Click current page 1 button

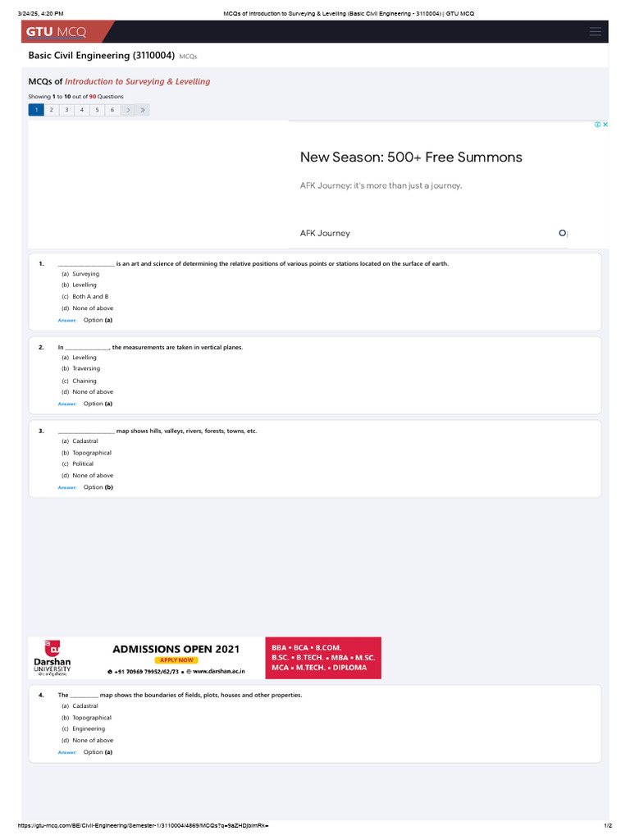[x=36, y=110]
